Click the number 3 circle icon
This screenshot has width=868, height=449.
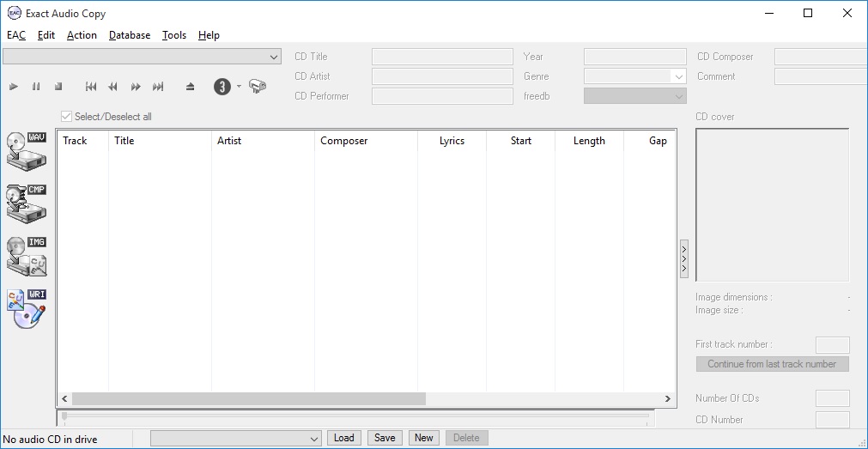pos(222,87)
